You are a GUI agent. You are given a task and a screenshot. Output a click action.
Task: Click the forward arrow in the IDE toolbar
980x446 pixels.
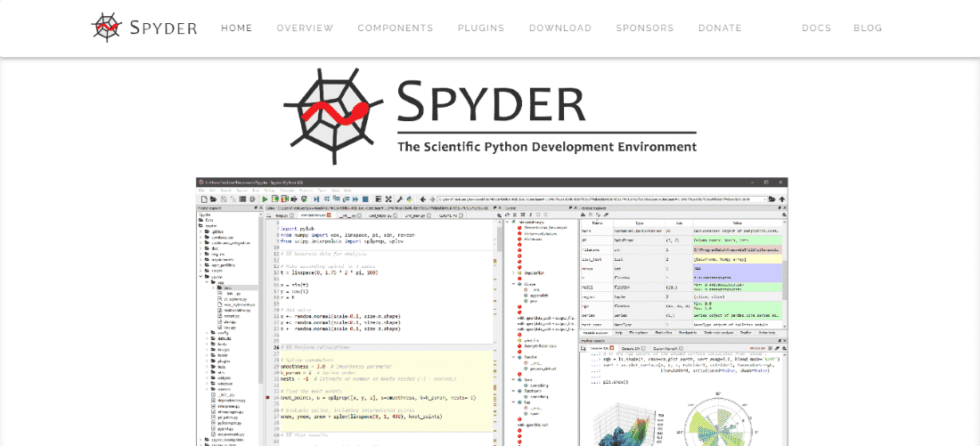[x=432, y=199]
